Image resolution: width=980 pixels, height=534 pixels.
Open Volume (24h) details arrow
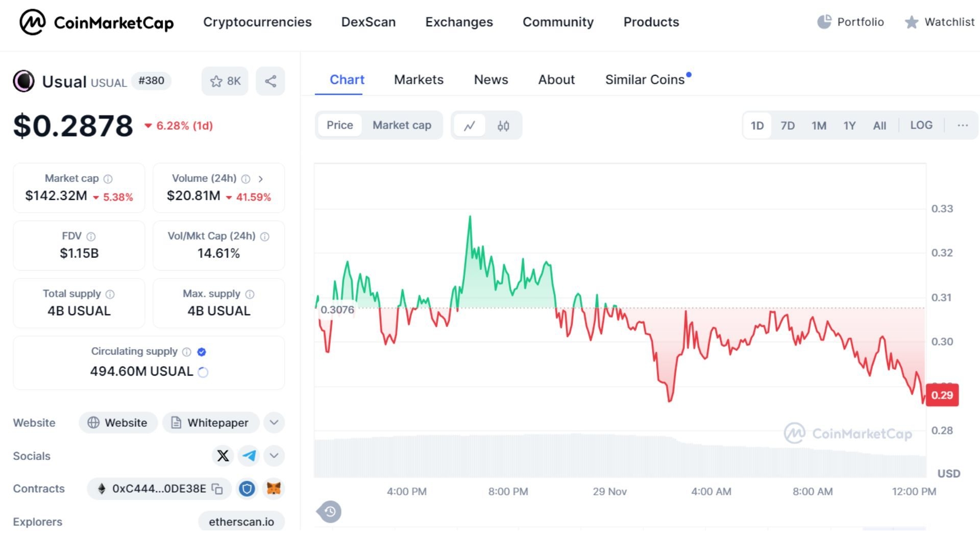(261, 179)
